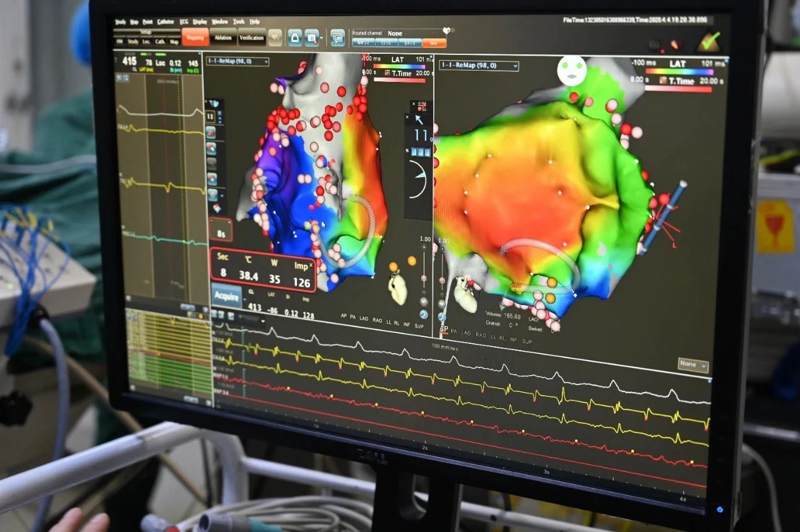Select the Loc. setup sub-tab
The image size is (800, 532).
tap(146, 42)
